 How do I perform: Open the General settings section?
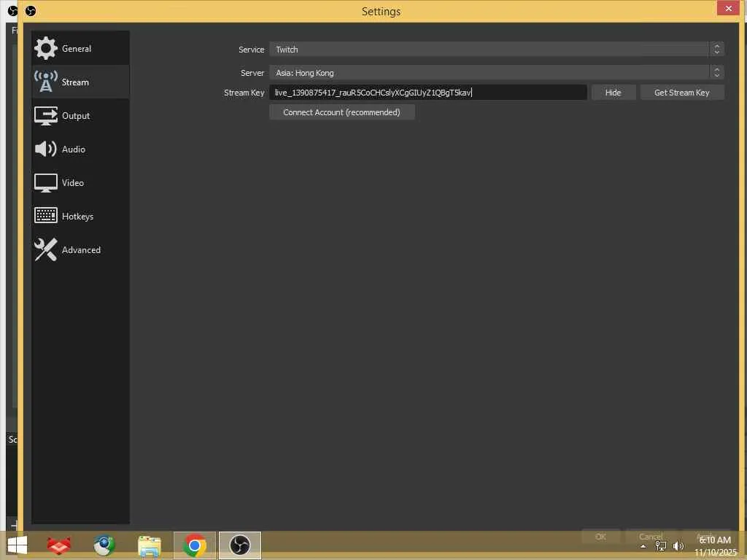pyautogui.click(x=80, y=49)
